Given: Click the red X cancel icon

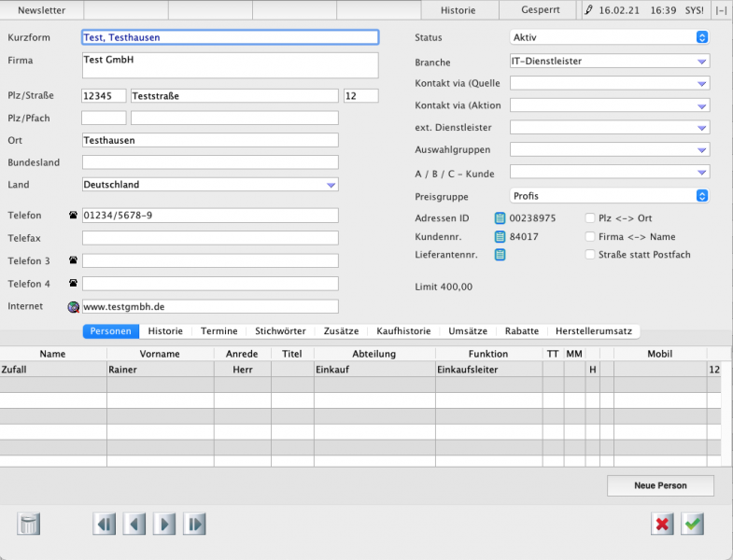Looking at the screenshot, I should click(662, 524).
